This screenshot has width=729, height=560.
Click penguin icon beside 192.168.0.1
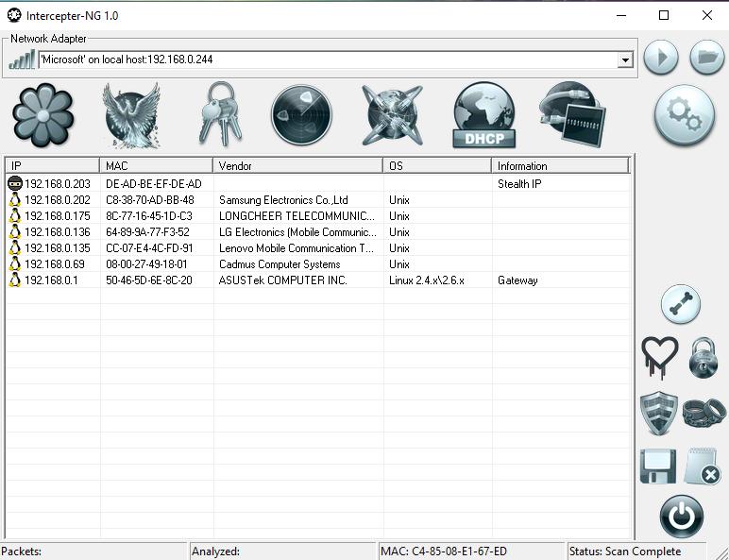(15, 280)
